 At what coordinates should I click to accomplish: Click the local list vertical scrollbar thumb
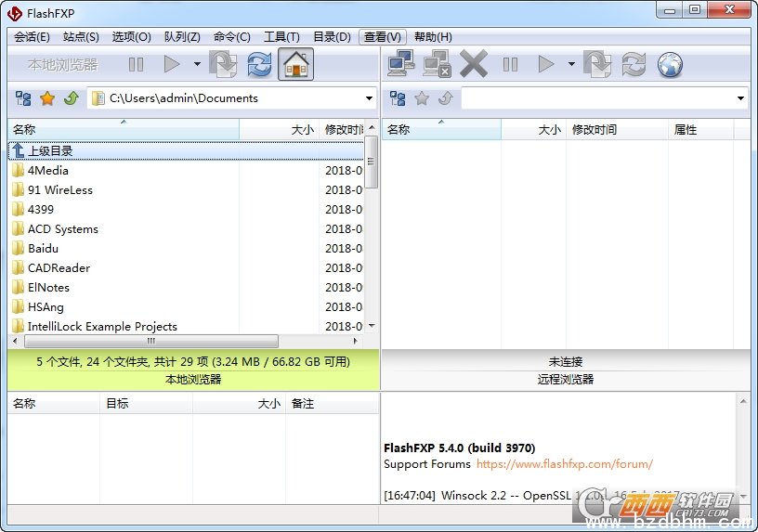(372, 162)
